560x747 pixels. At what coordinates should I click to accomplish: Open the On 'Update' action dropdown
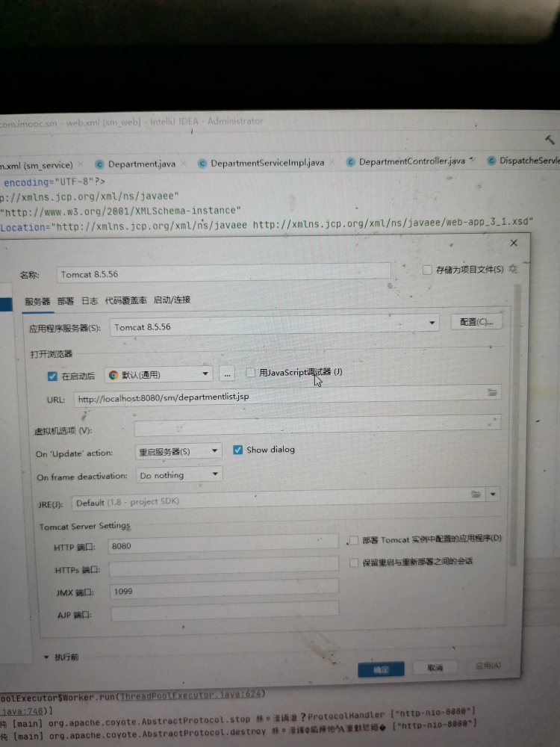pos(178,451)
